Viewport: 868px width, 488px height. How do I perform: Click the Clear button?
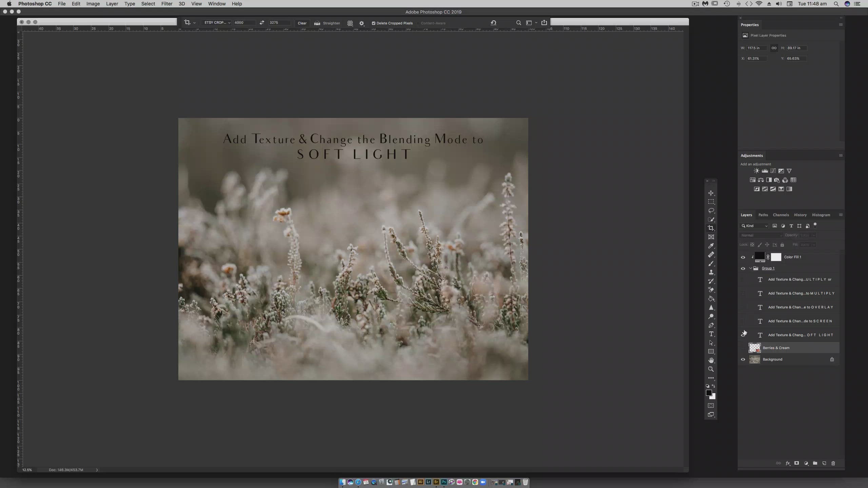click(302, 23)
